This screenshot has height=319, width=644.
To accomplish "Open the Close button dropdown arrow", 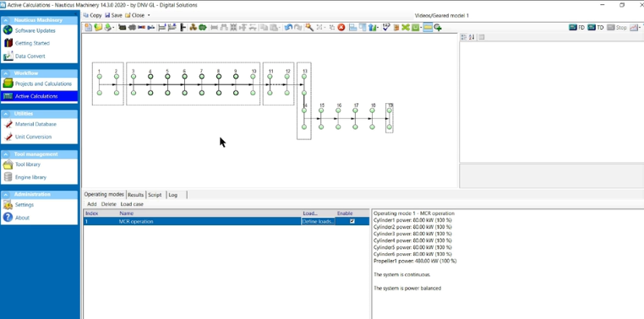I will pos(149,15).
